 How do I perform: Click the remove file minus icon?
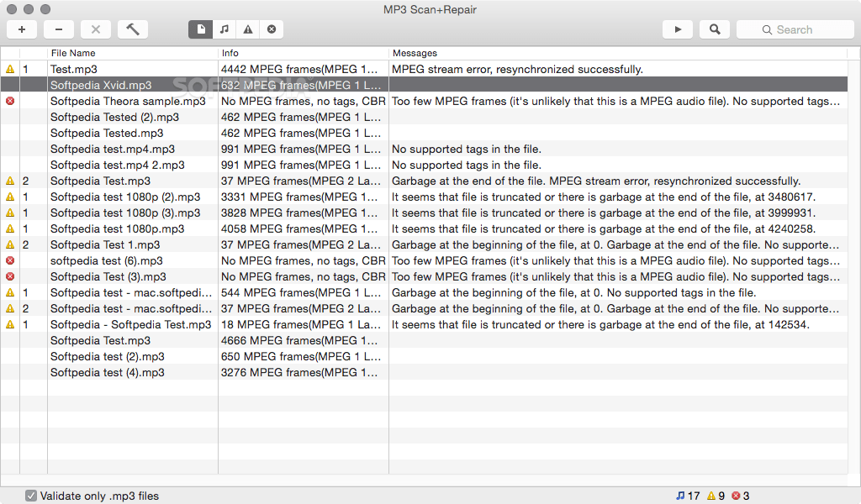(59, 29)
